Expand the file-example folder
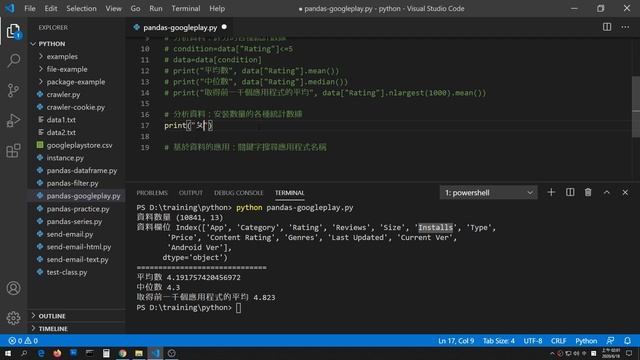Screen dimensions: 640x360 click(67, 69)
